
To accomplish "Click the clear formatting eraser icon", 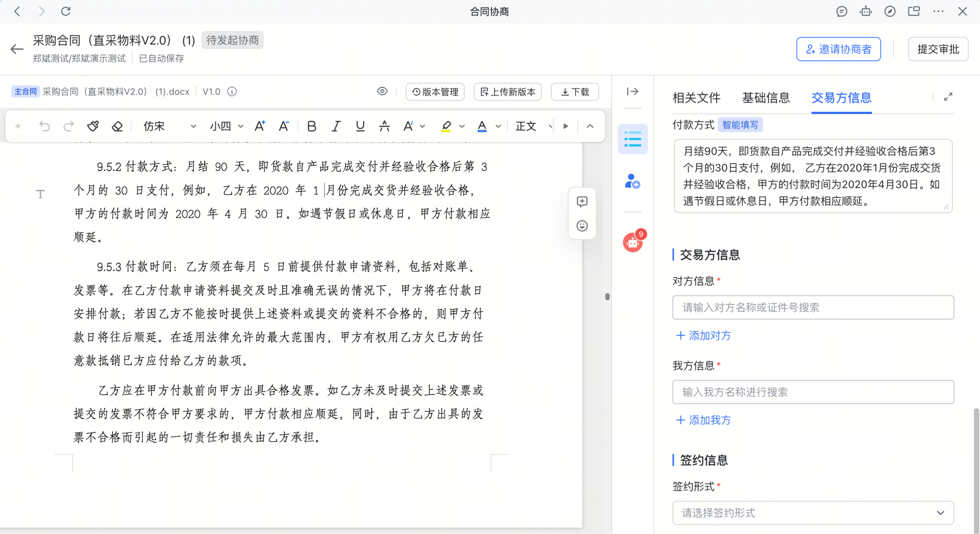I will point(117,126).
